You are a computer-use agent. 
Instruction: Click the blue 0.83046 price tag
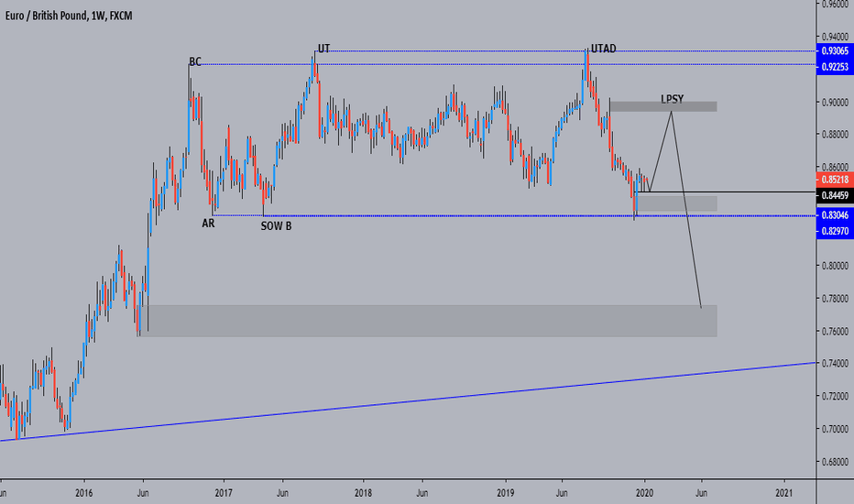[834, 216]
